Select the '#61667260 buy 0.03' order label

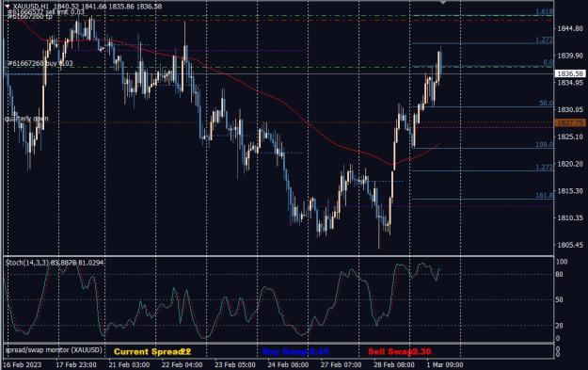tap(40, 63)
